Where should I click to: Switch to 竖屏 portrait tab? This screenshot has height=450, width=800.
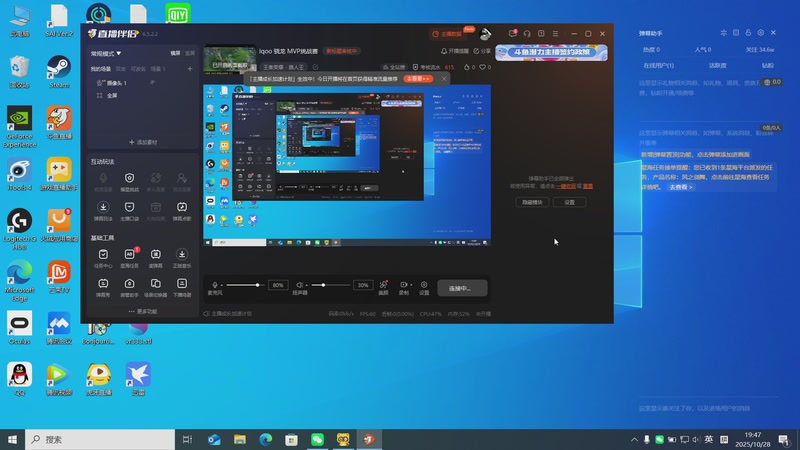[190, 53]
